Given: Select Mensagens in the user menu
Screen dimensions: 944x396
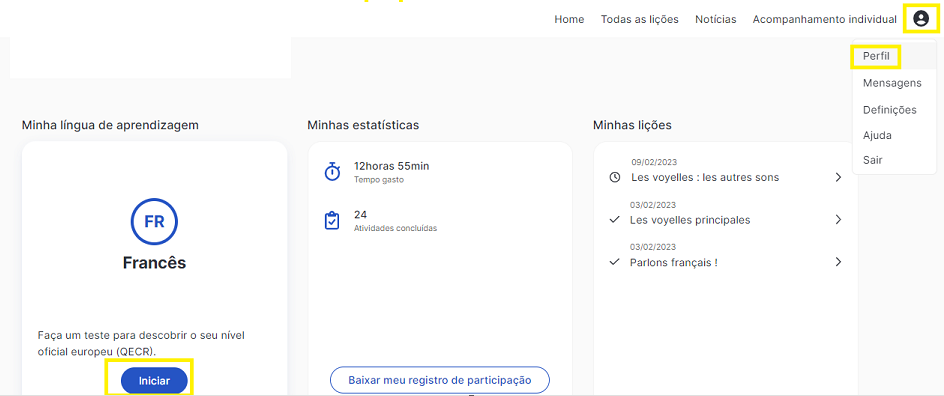Looking at the screenshot, I should pyautogui.click(x=892, y=83).
